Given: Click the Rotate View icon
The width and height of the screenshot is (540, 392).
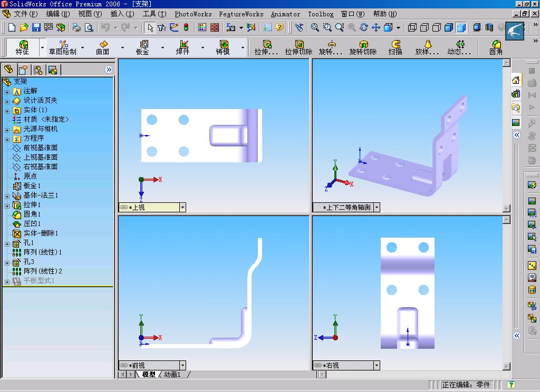Looking at the screenshot, I should pos(364,27).
